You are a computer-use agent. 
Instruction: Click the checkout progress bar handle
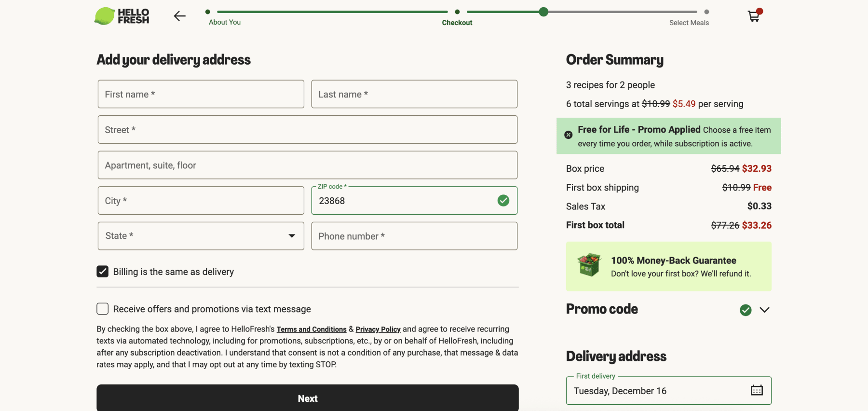point(543,12)
